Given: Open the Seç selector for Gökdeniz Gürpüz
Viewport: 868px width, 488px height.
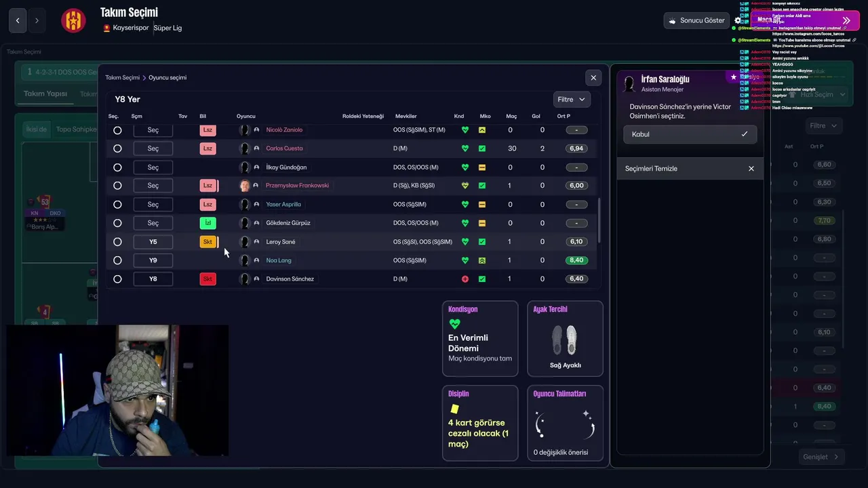Looking at the screenshot, I should tap(153, 223).
